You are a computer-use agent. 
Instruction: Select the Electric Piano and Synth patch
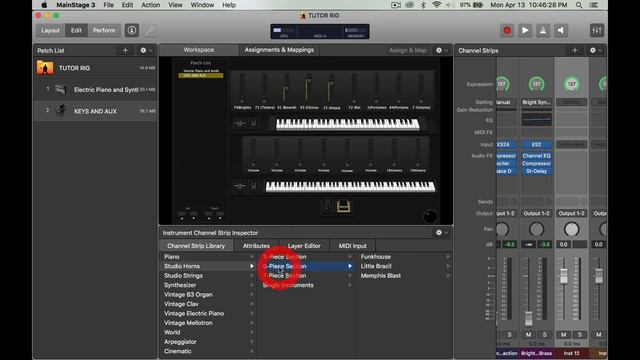point(96,89)
